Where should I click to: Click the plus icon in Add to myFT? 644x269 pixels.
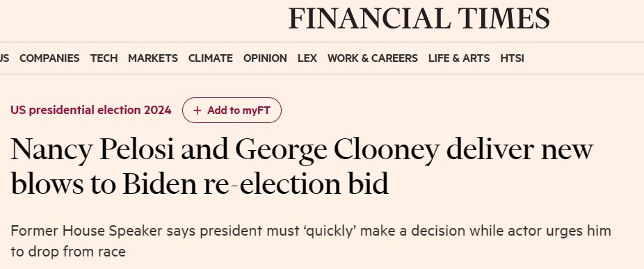(x=197, y=111)
